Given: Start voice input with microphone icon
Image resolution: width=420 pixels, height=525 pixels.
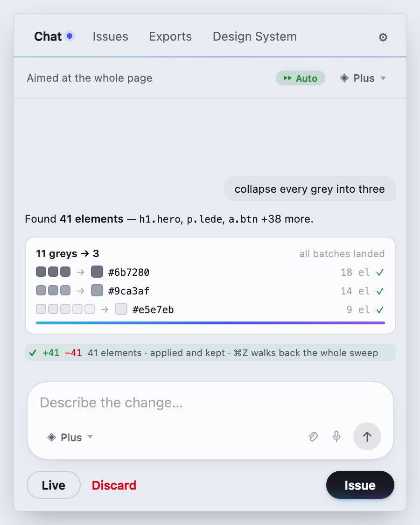Looking at the screenshot, I should [x=336, y=437].
